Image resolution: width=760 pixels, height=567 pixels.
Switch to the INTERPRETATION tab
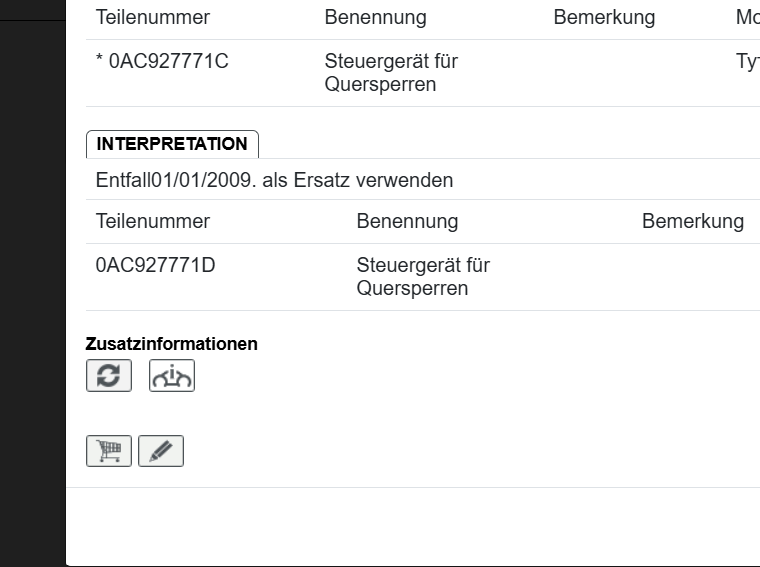172,144
